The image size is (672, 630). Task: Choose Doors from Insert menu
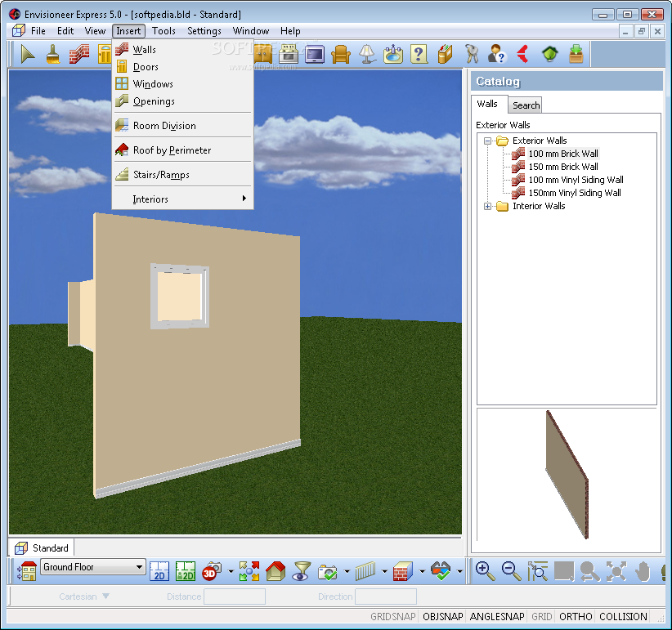183,67
